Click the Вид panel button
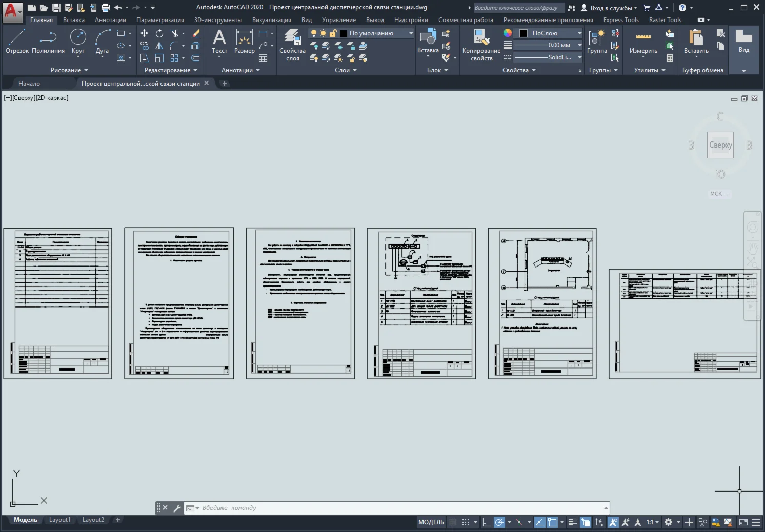765x532 pixels. click(x=744, y=41)
